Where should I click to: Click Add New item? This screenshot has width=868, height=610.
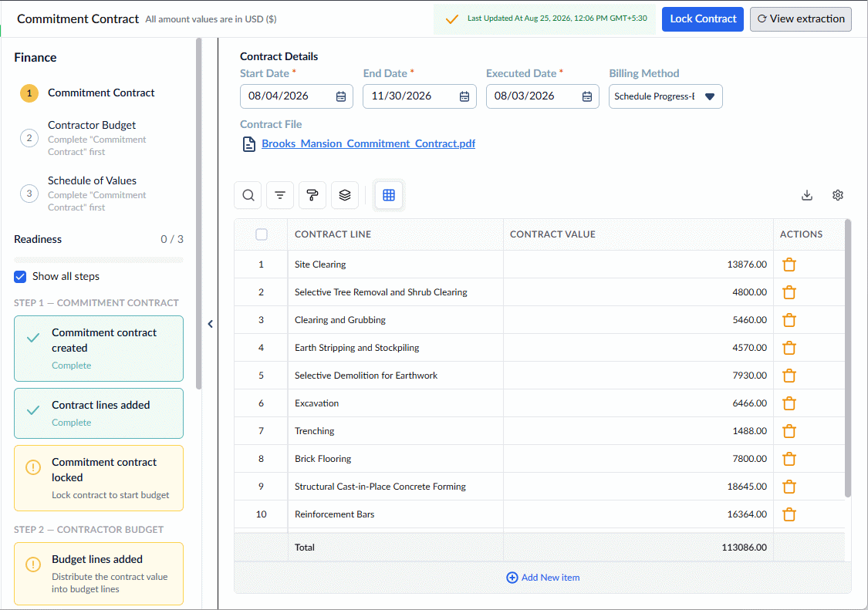pos(543,578)
